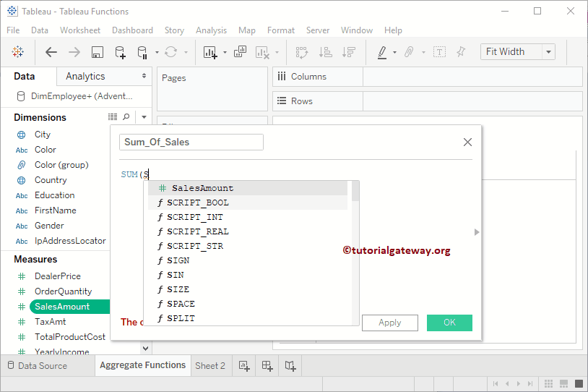Click the New Worksheet tab icon at bottom

[x=244, y=366]
